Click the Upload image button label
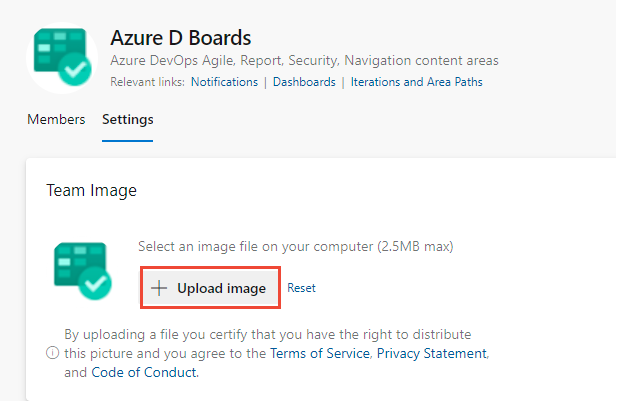The image size is (617, 401). pos(222,288)
